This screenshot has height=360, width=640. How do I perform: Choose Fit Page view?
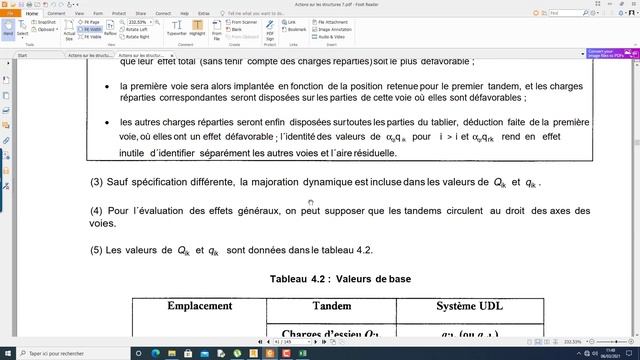pos(89,22)
